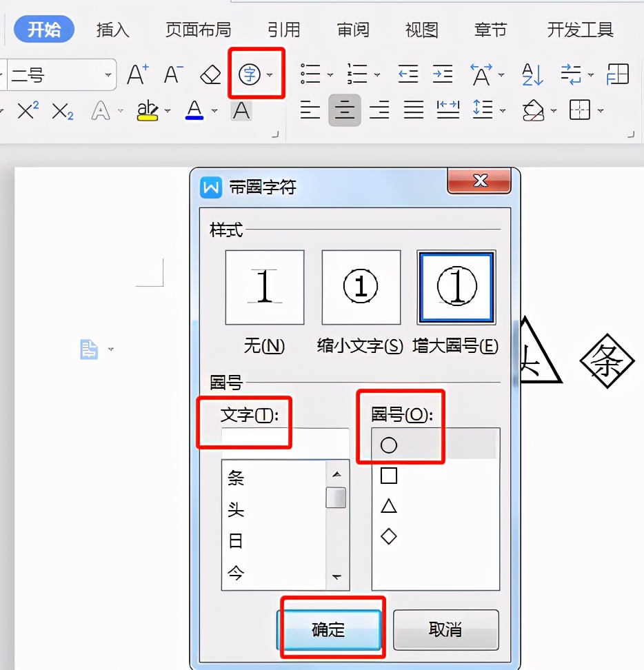
Task: Select the 缩小文字(S) style option
Action: coord(361,287)
